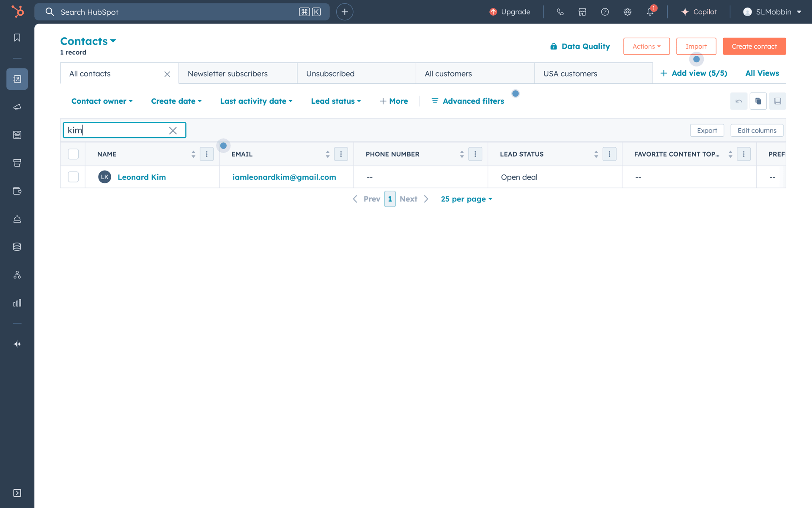812x508 pixels.
Task: Sort by the Lead Status column arrows
Action: pos(596,154)
